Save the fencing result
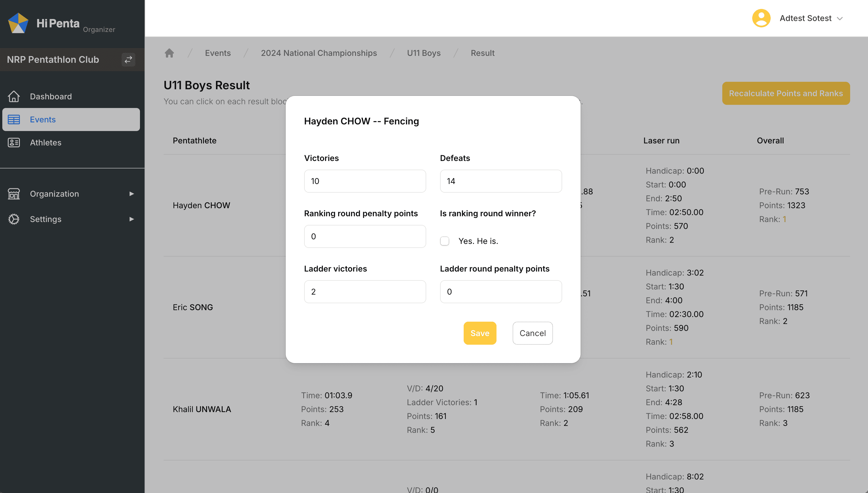 pos(480,333)
